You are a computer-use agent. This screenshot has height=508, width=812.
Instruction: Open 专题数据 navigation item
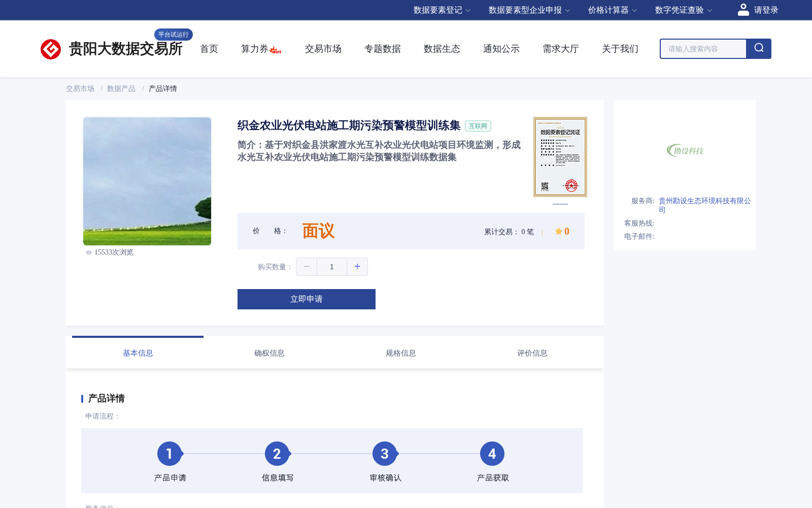(x=383, y=49)
